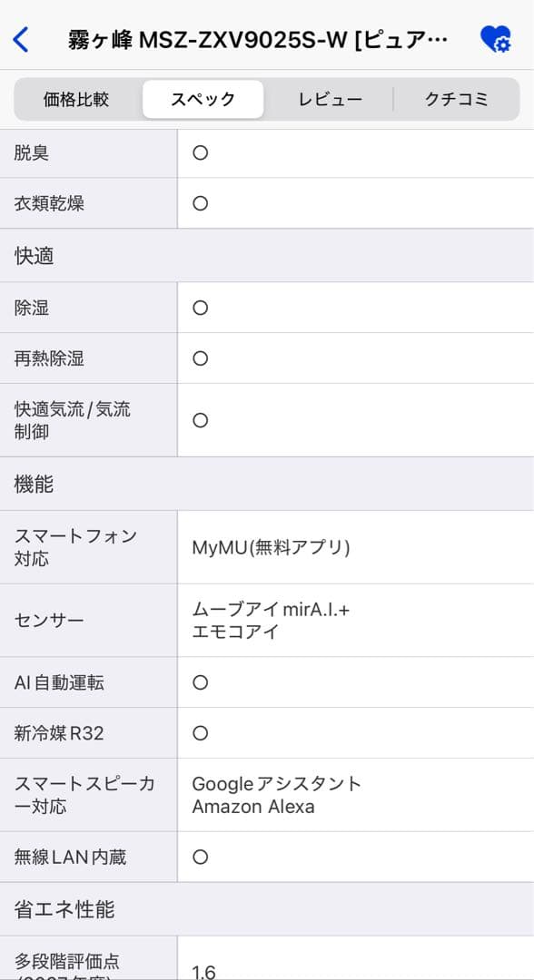Open the favorites heart settings icon
This screenshot has height=980, width=534.
tap(495, 39)
